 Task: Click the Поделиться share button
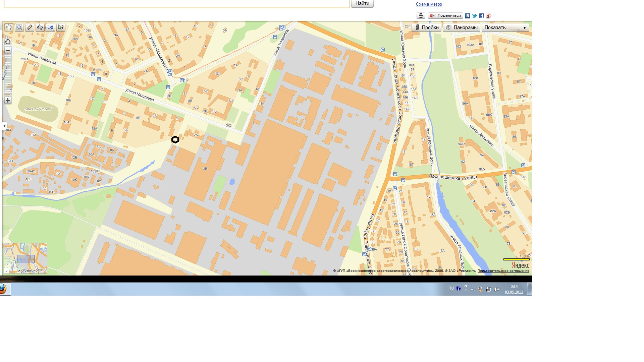[445, 16]
